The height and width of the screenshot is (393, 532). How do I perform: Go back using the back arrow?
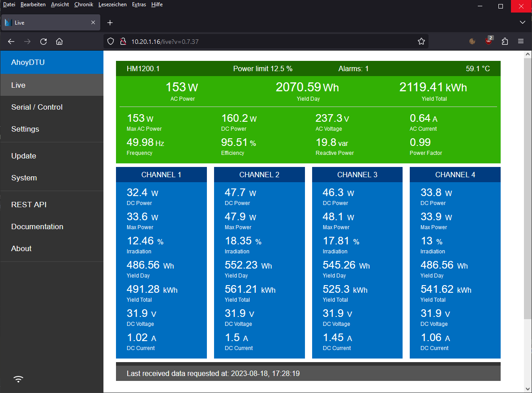(12, 42)
